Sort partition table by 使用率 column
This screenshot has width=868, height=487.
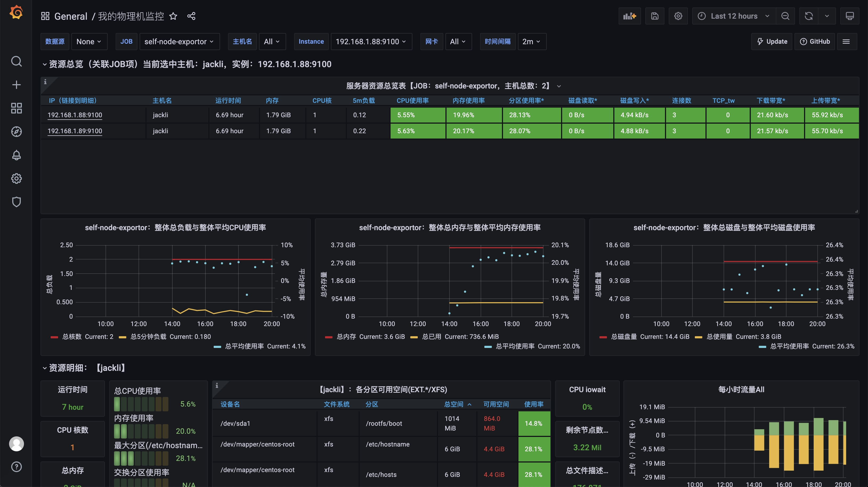[x=534, y=404]
